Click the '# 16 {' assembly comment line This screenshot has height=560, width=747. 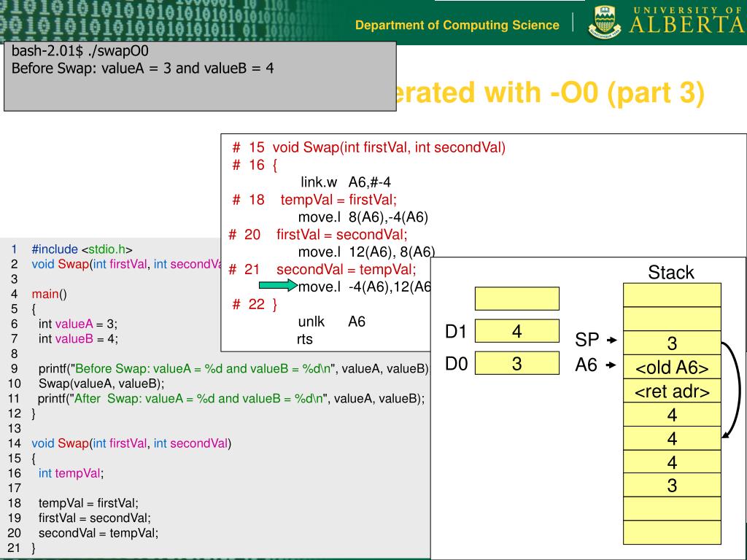click(255, 166)
